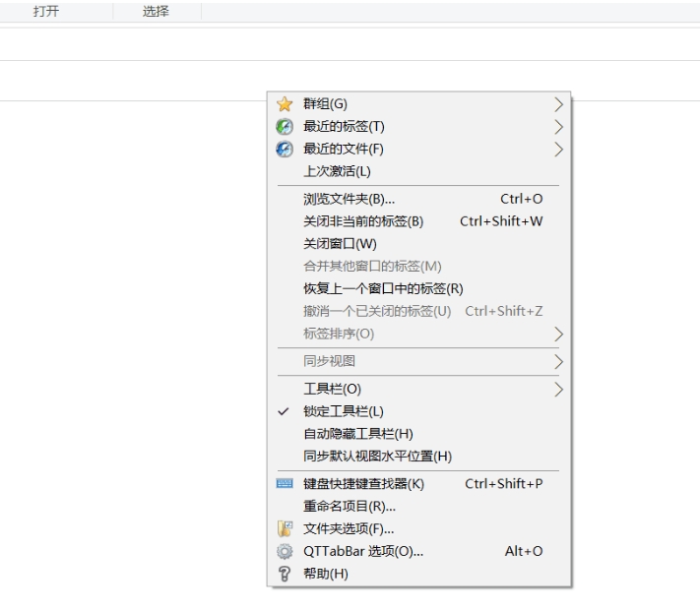Toggle 同步默认视图水平位置(H)
The width and height of the screenshot is (700, 611).
[x=376, y=457]
